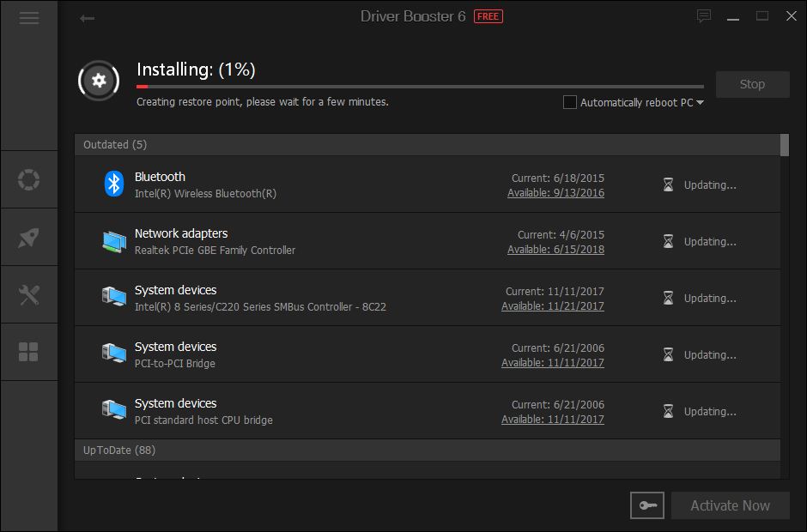Click the Bluetooth device icon

click(113, 184)
